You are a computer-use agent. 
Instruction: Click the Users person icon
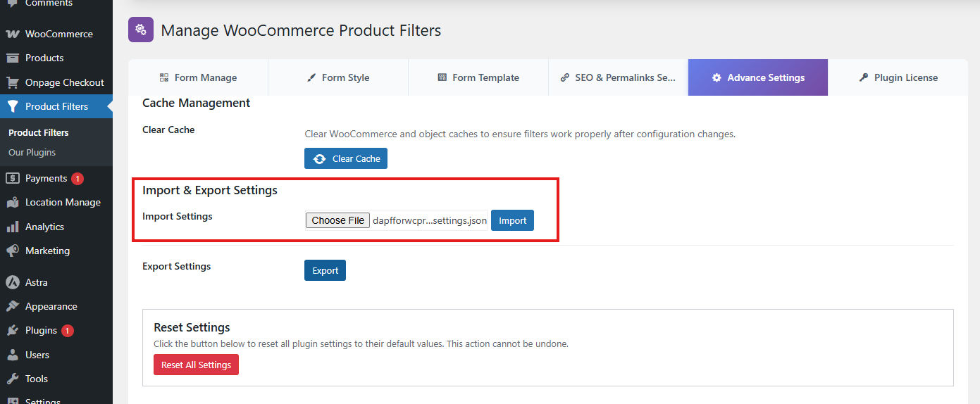point(12,355)
